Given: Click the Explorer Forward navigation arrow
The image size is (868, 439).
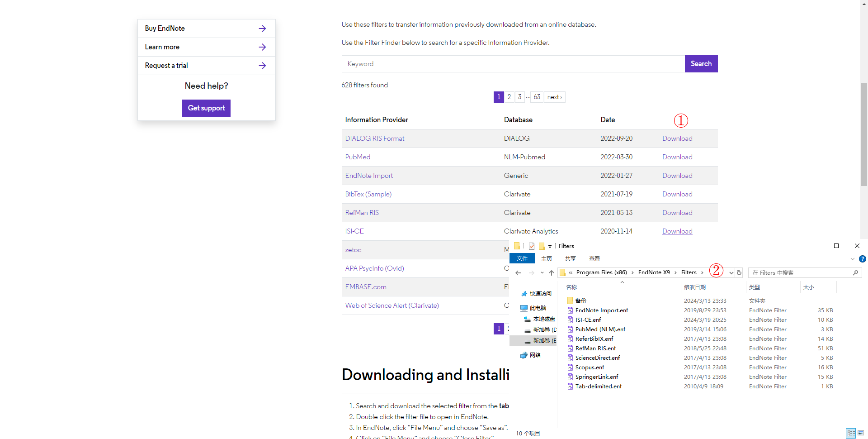Looking at the screenshot, I should tap(532, 272).
